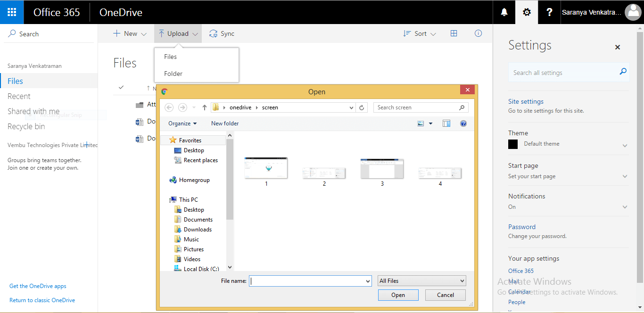The image size is (644, 313).
Task: Open Videos folder in tree
Action: click(x=192, y=259)
